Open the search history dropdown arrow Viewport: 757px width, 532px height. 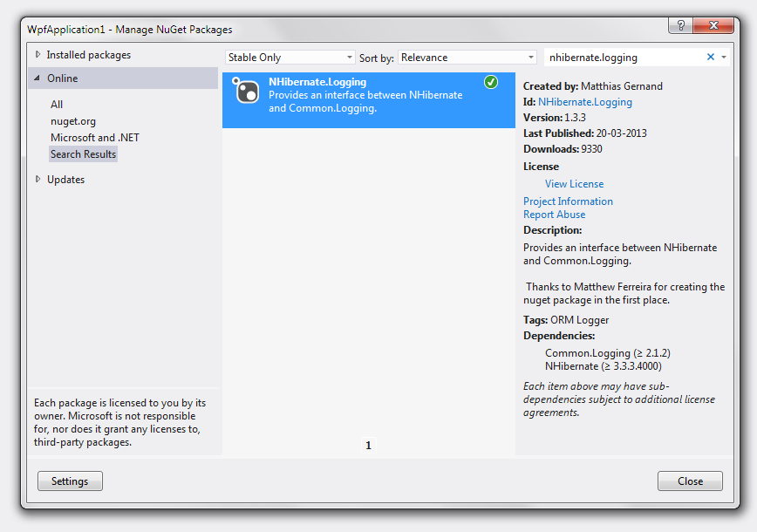pyautogui.click(x=724, y=57)
